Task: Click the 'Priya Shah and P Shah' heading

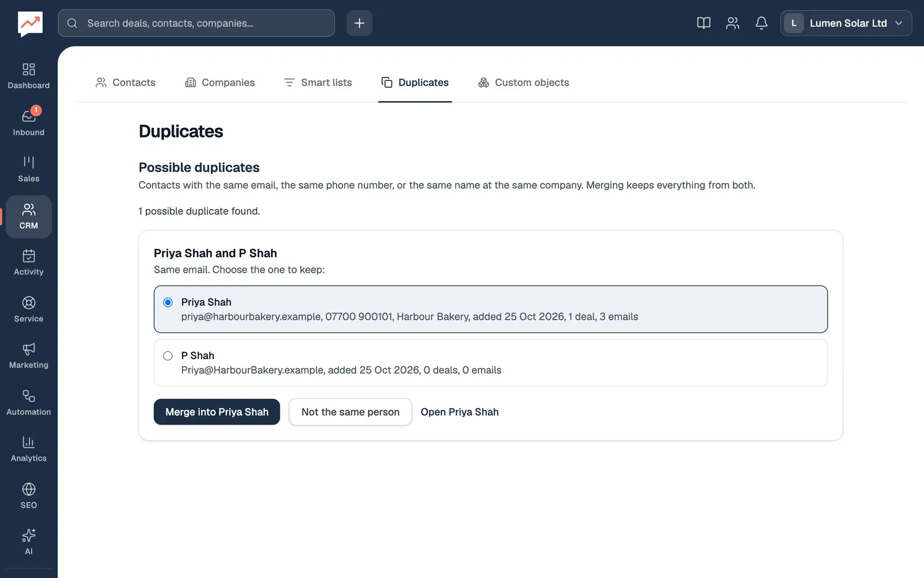Action: tap(215, 253)
